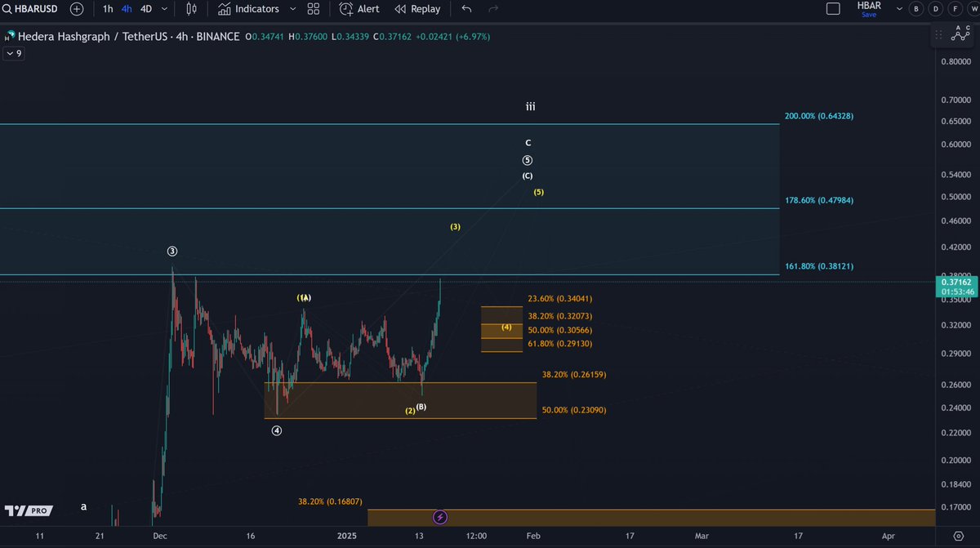This screenshot has height=548, width=980.
Task: Open the Indicators dialog
Action: pyautogui.click(x=248, y=9)
